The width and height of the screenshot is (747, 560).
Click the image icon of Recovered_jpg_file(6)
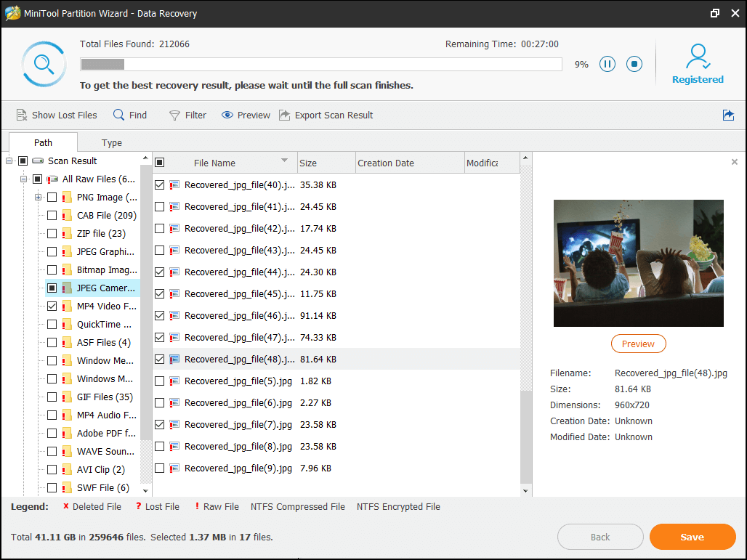click(174, 403)
